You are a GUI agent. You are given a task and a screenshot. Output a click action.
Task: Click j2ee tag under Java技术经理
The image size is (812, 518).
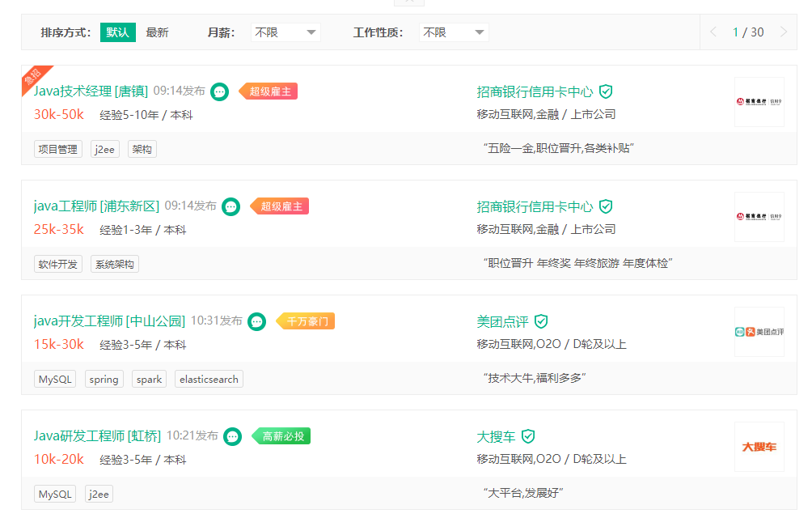pos(104,149)
